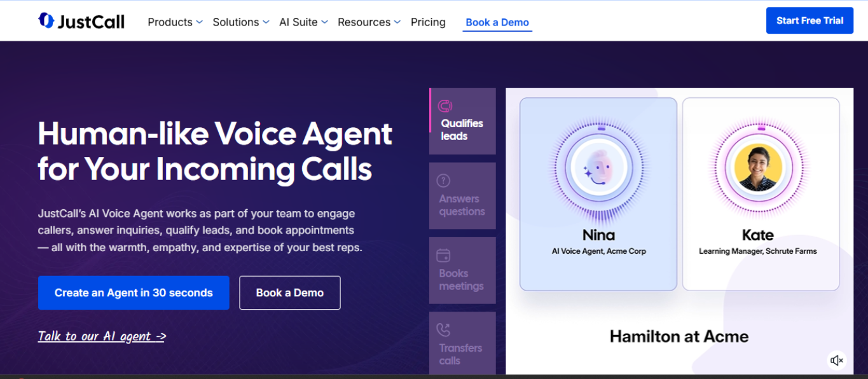Viewport: 868px width, 379px height.
Task: Open the Solutions dropdown menu
Action: point(240,22)
